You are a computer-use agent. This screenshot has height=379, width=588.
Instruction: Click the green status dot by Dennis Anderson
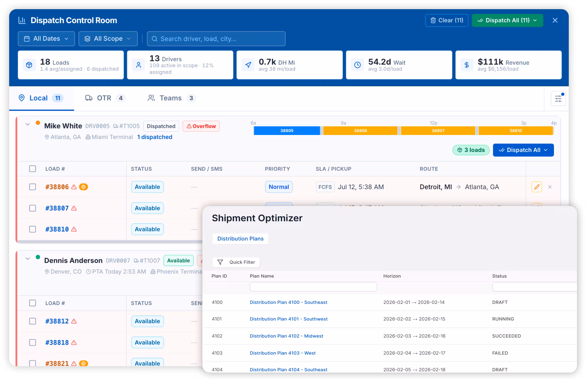pos(38,257)
